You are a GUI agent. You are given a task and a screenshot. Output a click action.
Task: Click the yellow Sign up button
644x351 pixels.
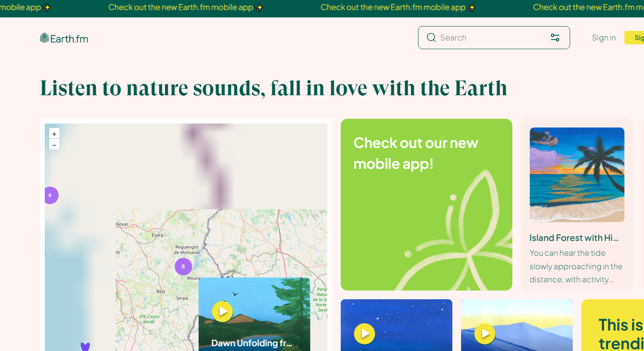(634, 38)
